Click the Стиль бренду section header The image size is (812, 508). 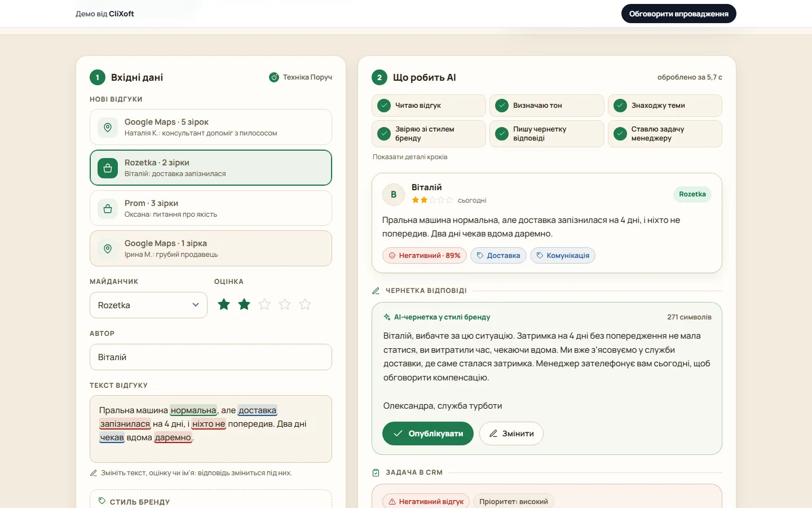140,502
